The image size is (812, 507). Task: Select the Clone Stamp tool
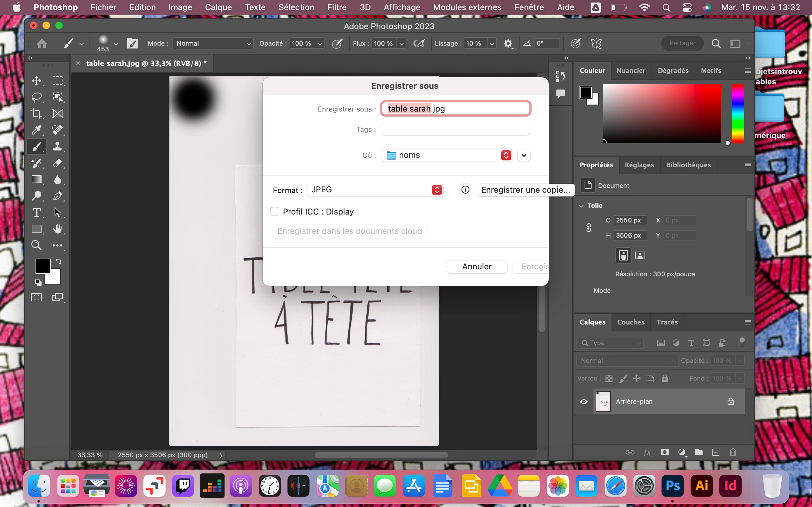(x=57, y=146)
